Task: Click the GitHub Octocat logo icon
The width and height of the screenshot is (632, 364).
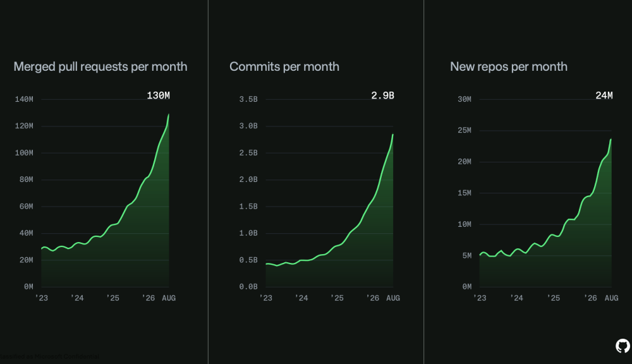Action: point(623,346)
